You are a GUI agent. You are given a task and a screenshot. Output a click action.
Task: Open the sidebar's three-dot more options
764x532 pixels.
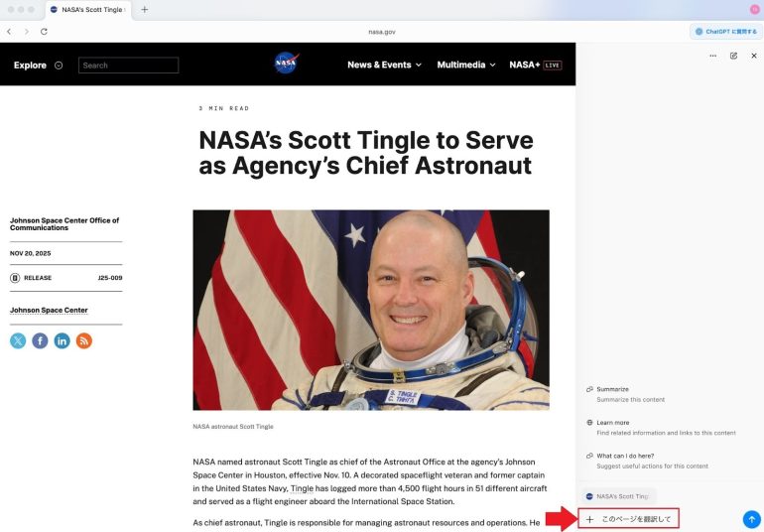(x=712, y=56)
